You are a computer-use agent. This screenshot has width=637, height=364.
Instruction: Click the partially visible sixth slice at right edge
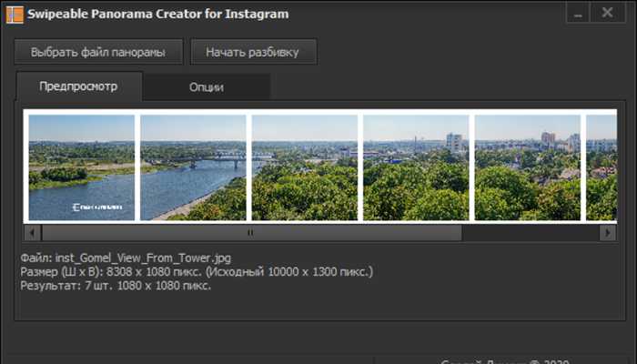click(x=601, y=167)
